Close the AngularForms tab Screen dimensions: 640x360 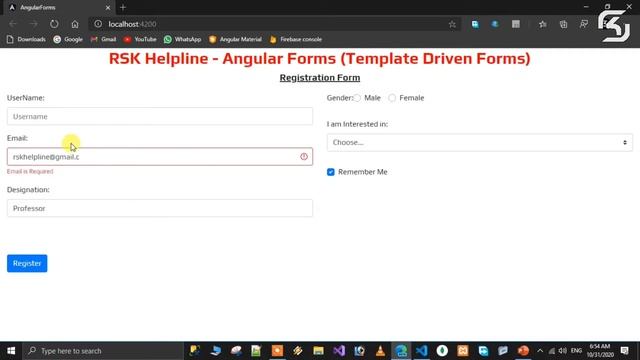tap(108, 7)
